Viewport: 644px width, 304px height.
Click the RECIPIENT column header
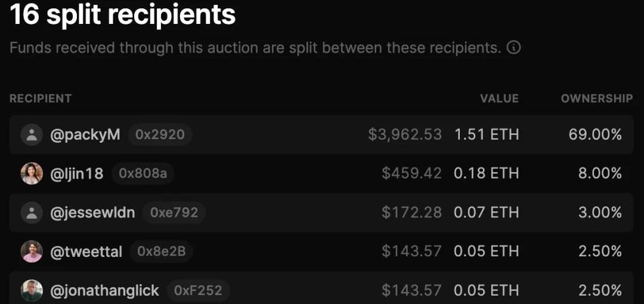[41, 99]
